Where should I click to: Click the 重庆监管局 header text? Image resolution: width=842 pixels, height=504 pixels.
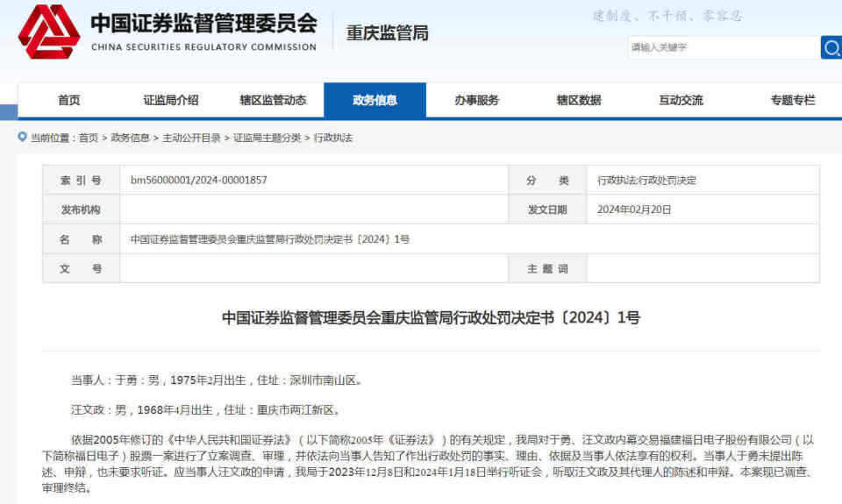tap(387, 33)
